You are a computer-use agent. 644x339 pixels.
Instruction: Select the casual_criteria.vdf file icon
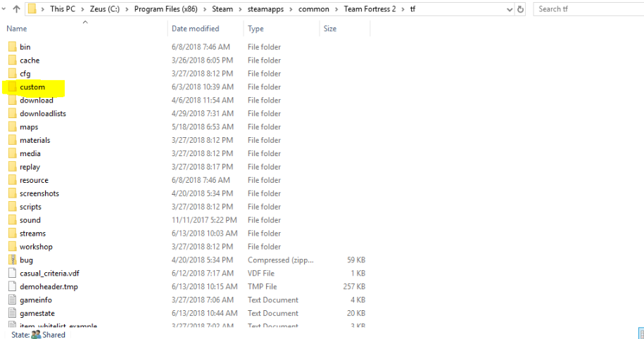pos(13,274)
